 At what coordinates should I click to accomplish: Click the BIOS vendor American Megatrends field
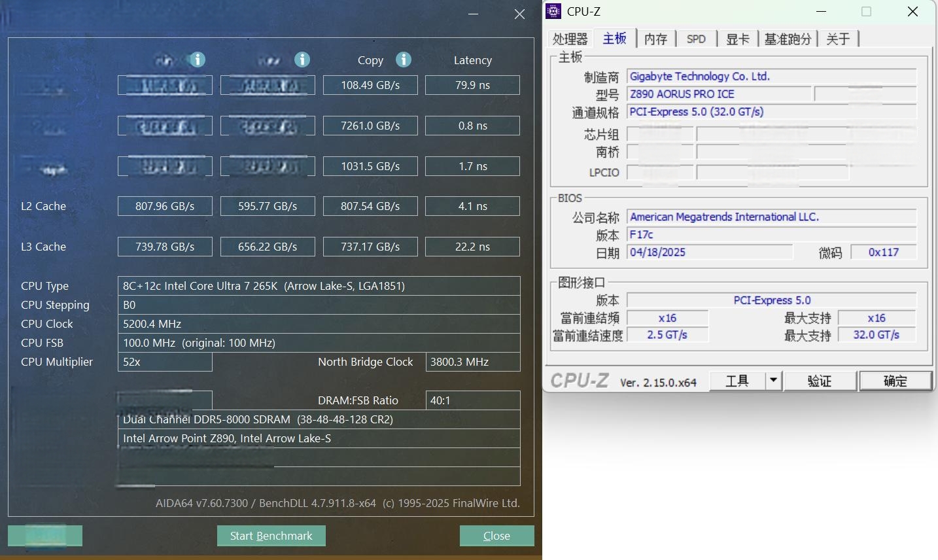click(x=772, y=217)
